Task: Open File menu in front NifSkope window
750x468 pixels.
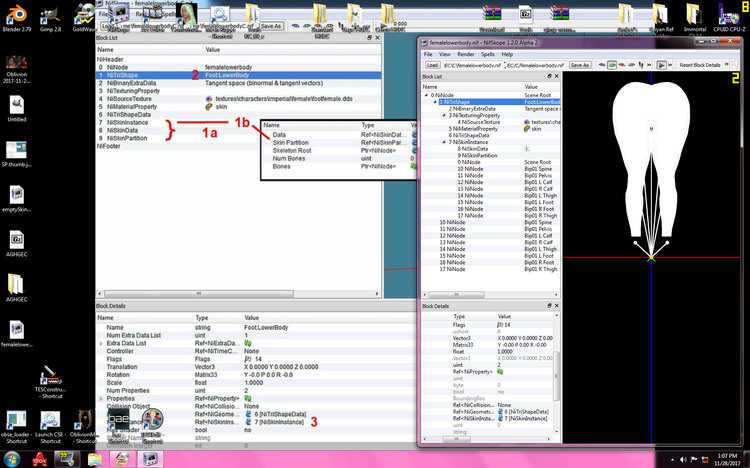Action: coord(428,54)
